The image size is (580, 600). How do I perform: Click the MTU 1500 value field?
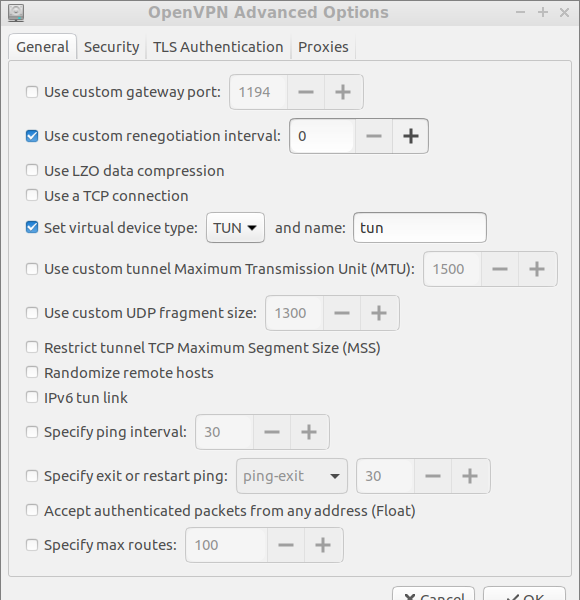(452, 269)
